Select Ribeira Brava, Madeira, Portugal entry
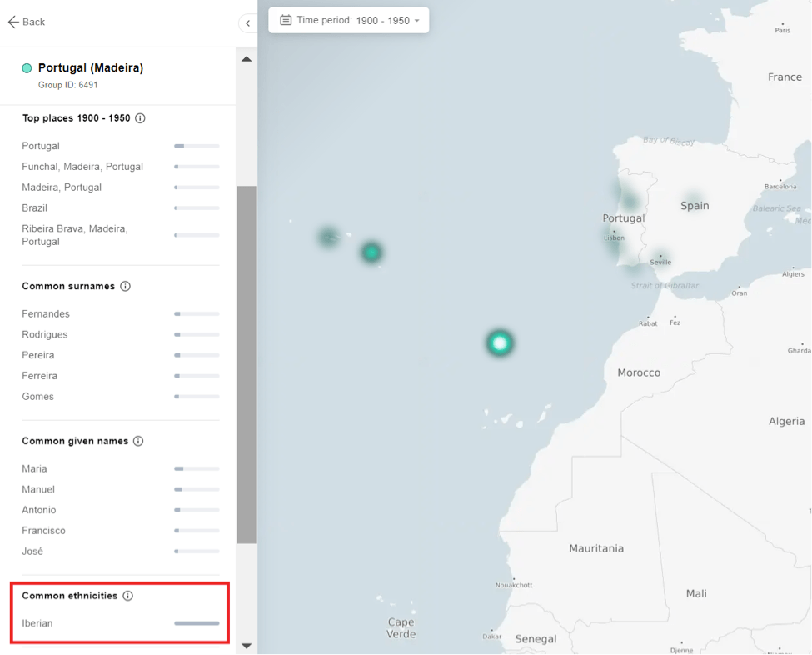Screen dimensions: 812x655 (x=75, y=235)
